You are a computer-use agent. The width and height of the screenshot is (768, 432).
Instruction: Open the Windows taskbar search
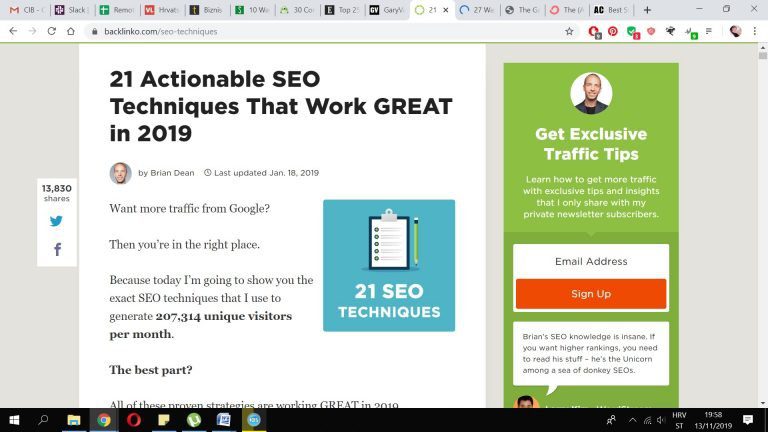(x=43, y=420)
